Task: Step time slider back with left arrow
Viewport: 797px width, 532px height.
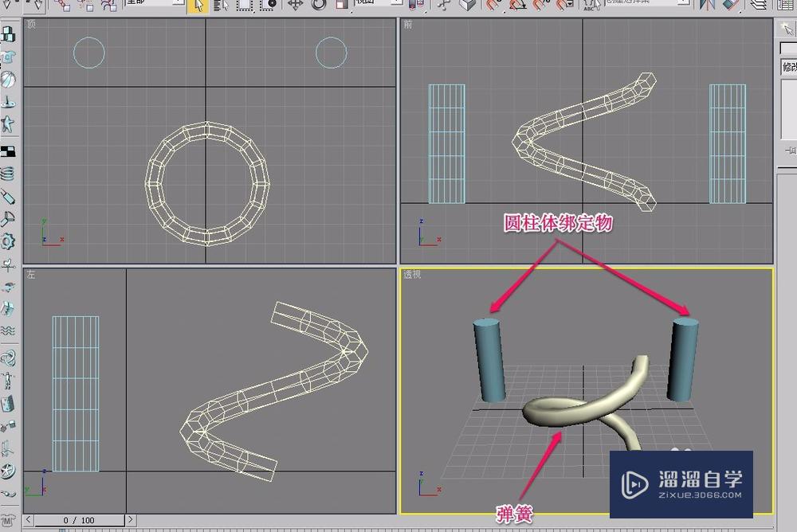Action: 29,520
